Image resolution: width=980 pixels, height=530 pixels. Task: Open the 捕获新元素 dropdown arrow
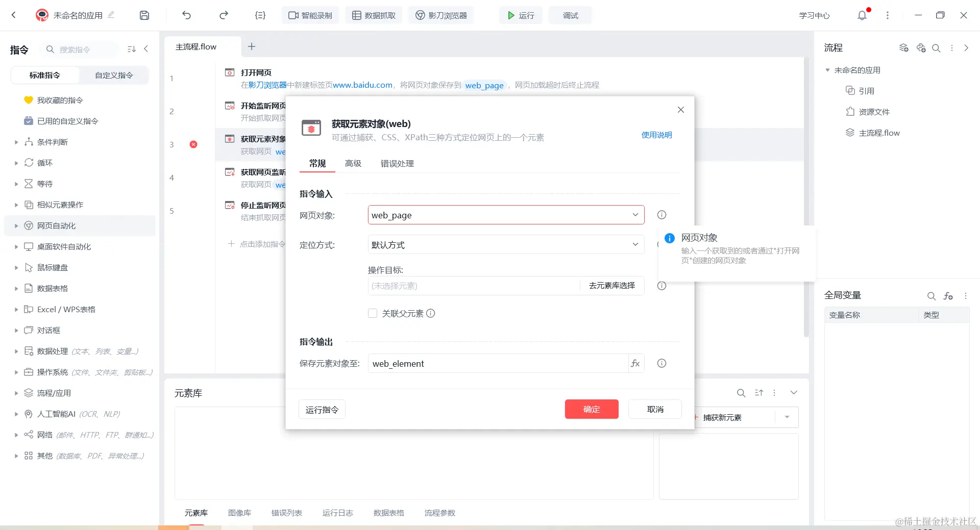coord(787,417)
